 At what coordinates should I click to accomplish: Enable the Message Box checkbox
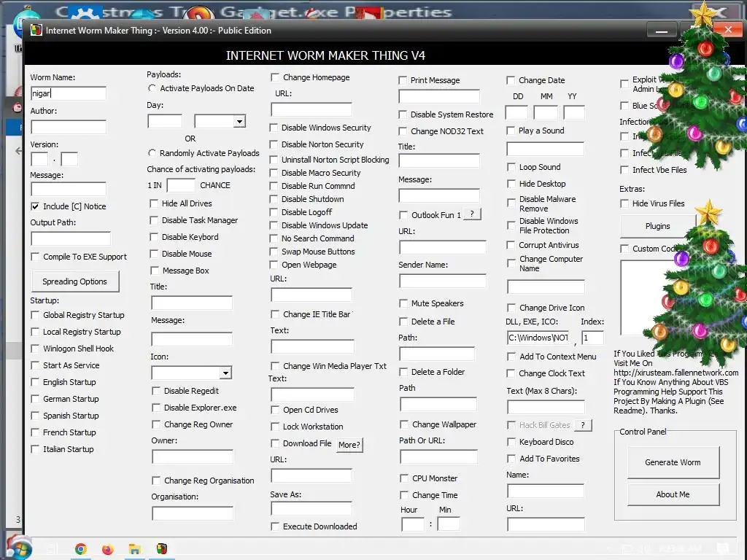pos(155,271)
